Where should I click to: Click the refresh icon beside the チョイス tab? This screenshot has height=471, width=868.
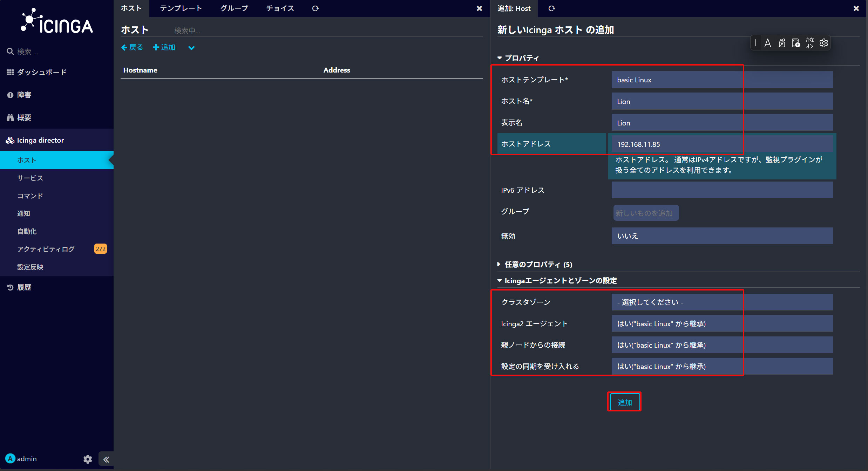tap(316, 8)
